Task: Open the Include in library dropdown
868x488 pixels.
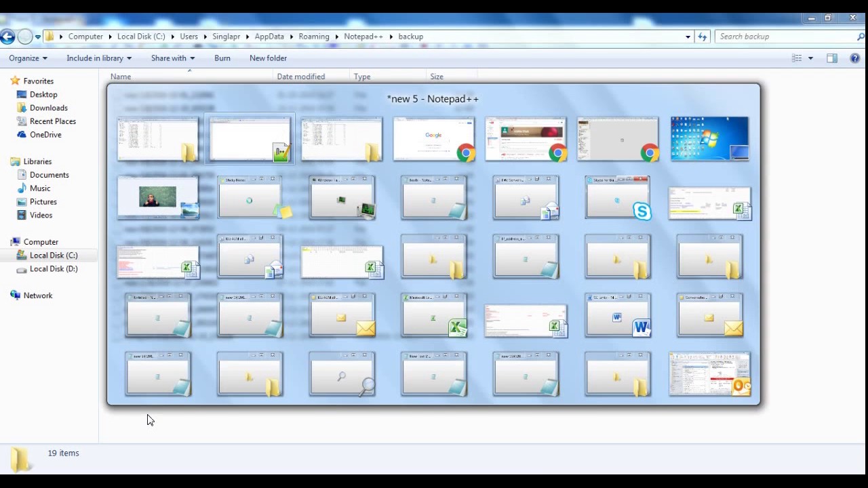Action: [x=99, y=58]
